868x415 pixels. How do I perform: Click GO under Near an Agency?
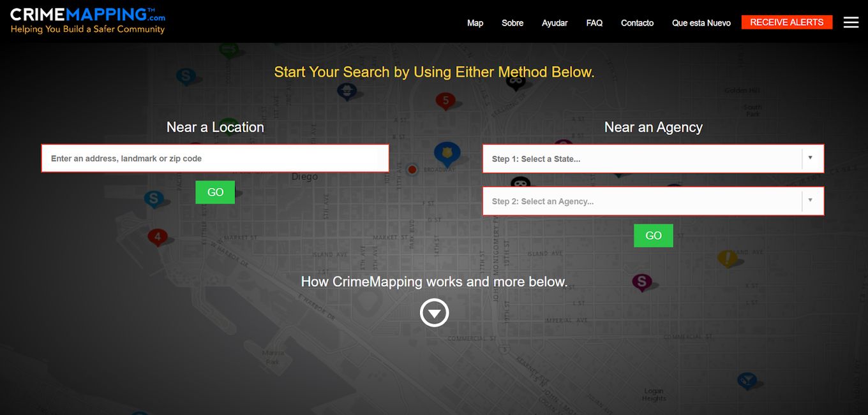654,236
